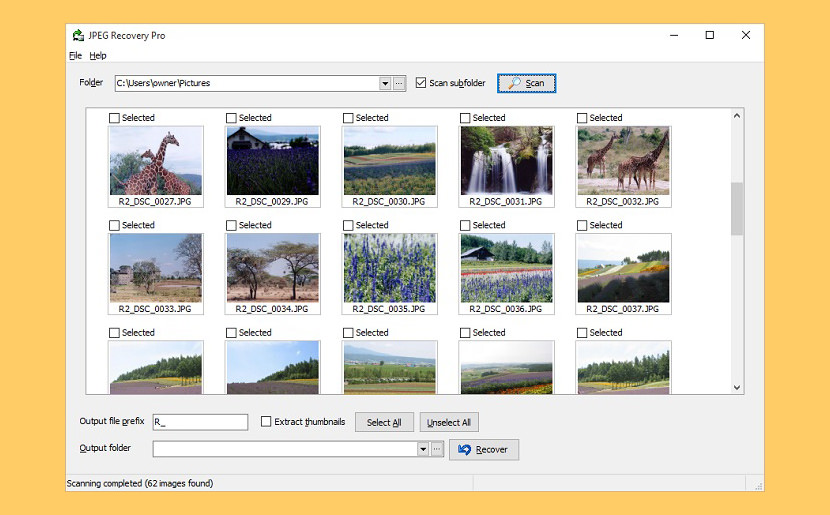Toggle the Scan subfolder checkbox
Image resolution: width=830 pixels, height=515 pixels.
tap(421, 83)
